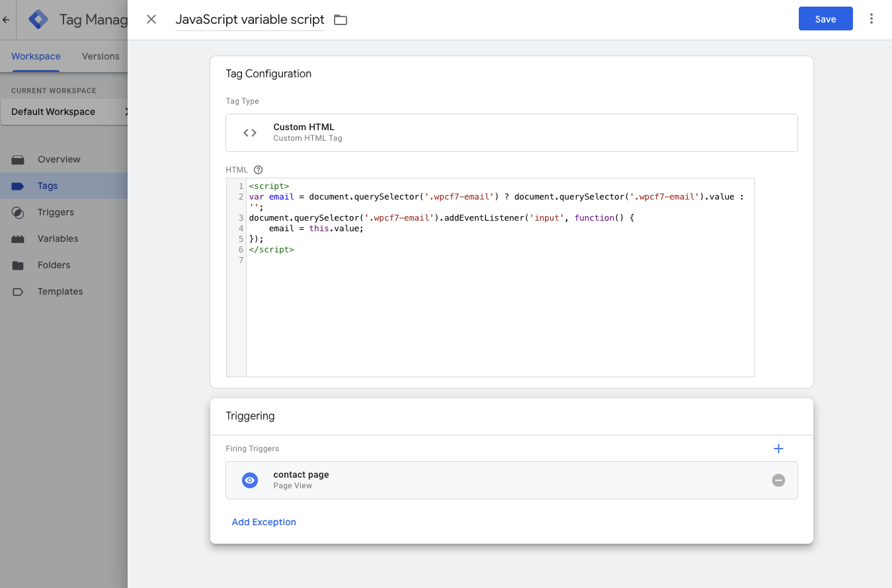Screen dimensions: 892x588
Task: Open Templates in the sidebar
Action: (x=63, y=291)
